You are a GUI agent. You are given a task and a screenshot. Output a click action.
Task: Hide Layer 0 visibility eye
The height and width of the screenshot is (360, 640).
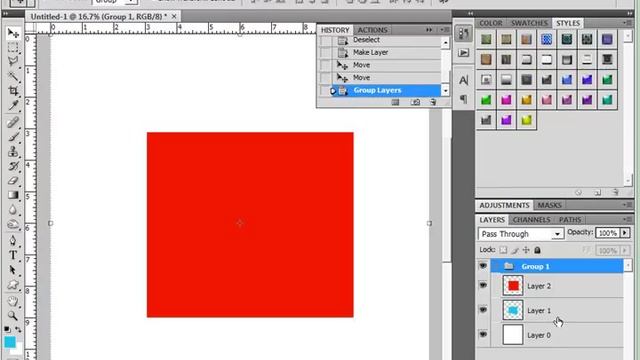483,334
